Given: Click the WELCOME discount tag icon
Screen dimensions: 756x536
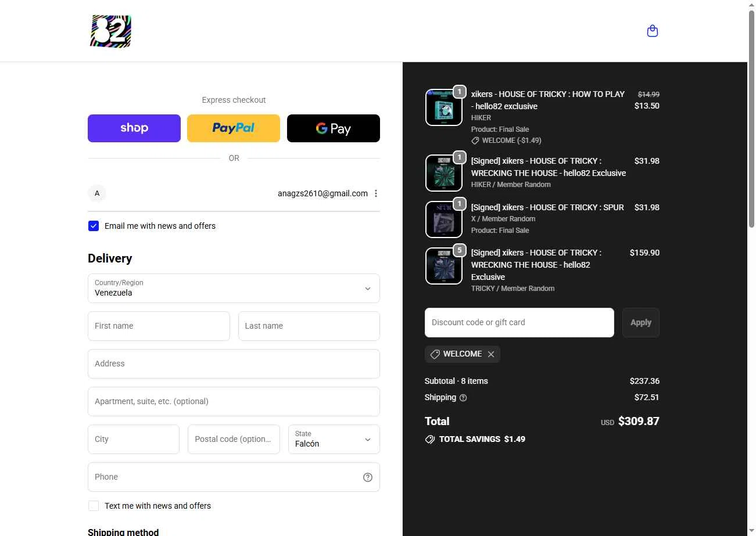Looking at the screenshot, I should click(435, 354).
